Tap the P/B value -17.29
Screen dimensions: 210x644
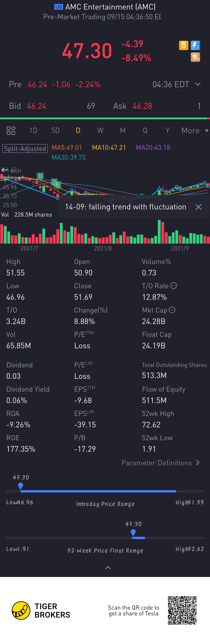click(x=85, y=449)
